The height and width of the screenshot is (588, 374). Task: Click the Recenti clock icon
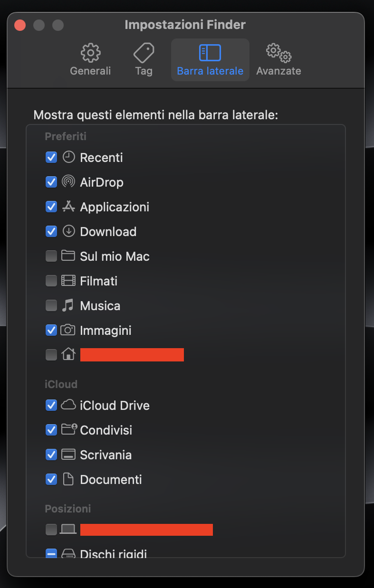coord(68,157)
